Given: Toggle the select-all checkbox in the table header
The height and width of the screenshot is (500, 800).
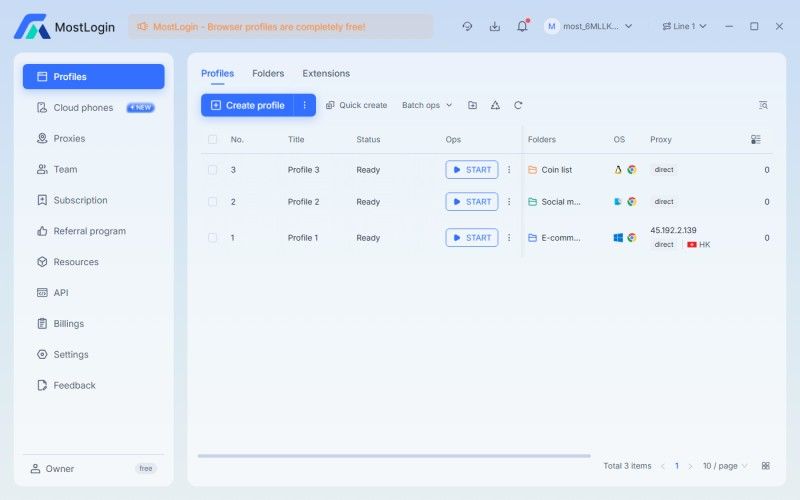Looking at the screenshot, I should (x=212, y=140).
